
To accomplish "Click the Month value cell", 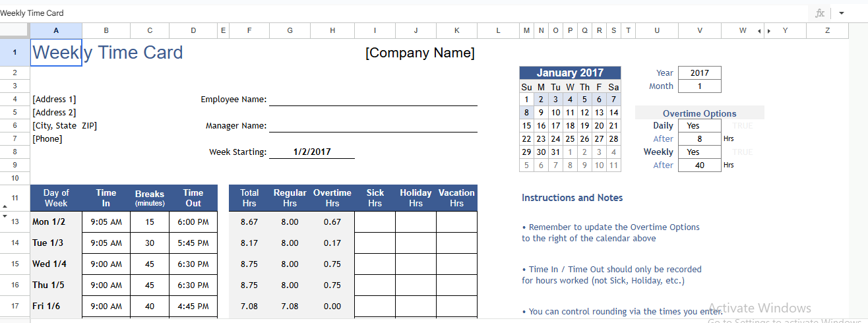I will click(699, 86).
